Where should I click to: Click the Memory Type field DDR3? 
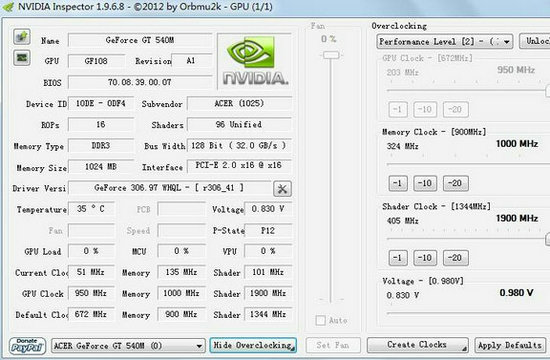[101, 146]
